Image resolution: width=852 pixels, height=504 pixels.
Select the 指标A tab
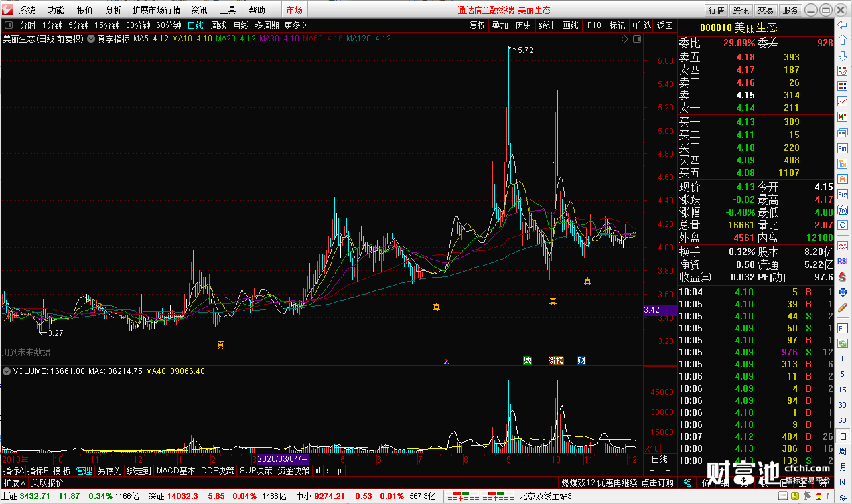point(13,471)
